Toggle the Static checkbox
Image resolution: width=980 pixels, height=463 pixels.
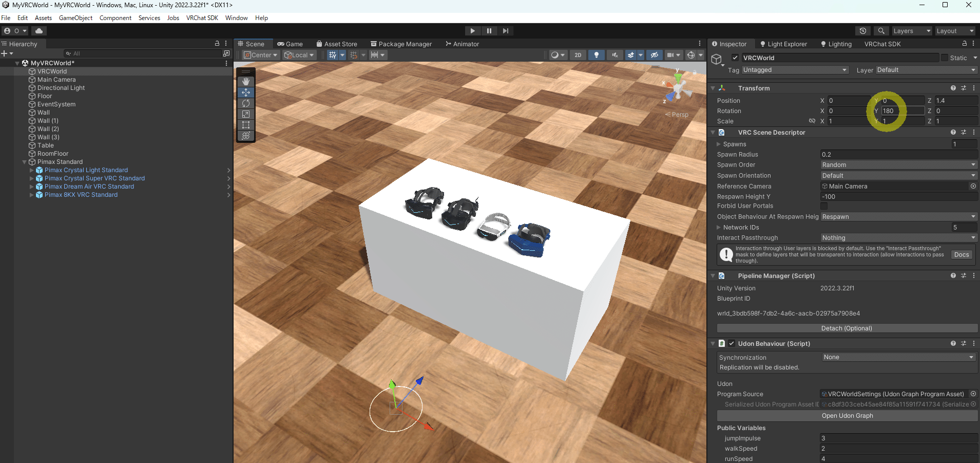[945, 58]
